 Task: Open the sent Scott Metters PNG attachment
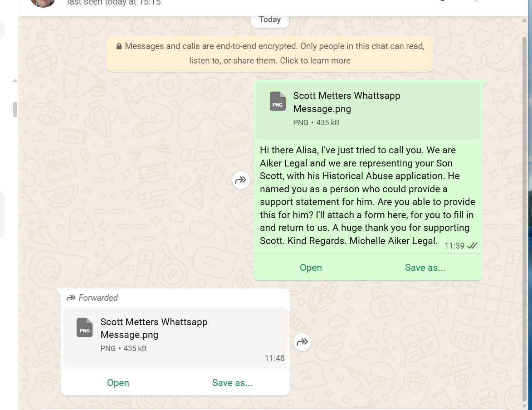310,268
